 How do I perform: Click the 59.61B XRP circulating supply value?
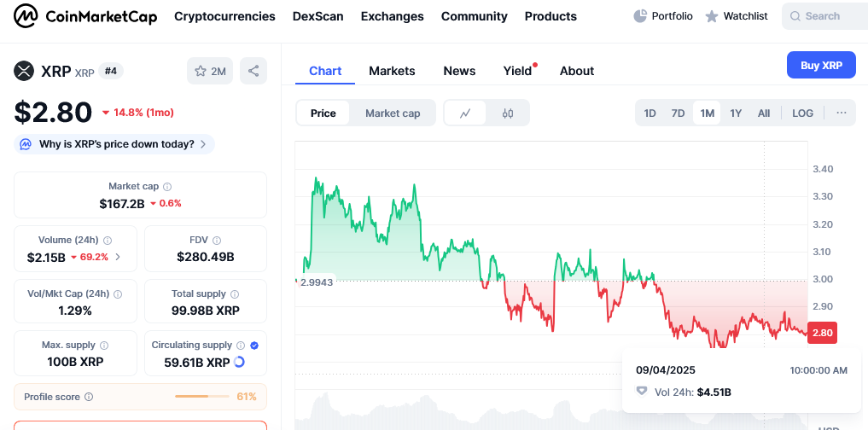[x=197, y=363]
